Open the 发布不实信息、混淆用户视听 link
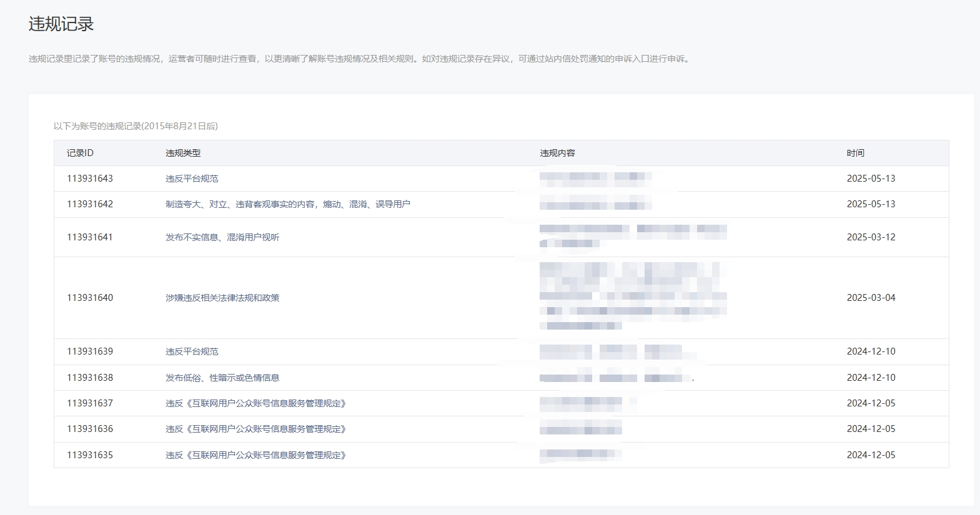 pos(222,237)
